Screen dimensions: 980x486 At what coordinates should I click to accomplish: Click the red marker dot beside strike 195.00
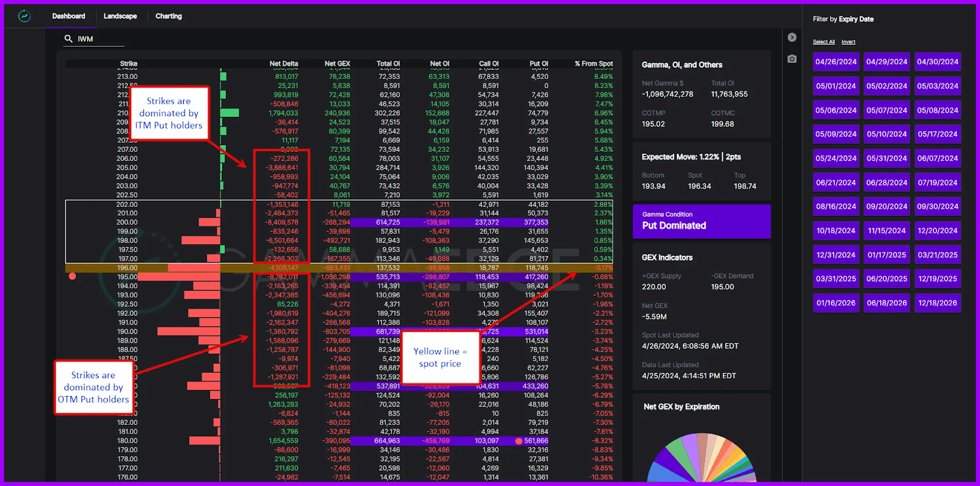point(72,276)
